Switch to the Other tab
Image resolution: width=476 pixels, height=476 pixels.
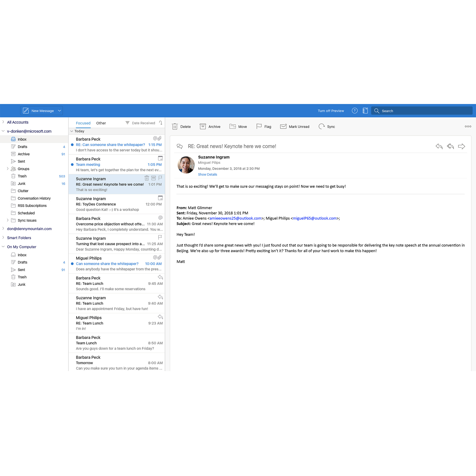coord(101,123)
